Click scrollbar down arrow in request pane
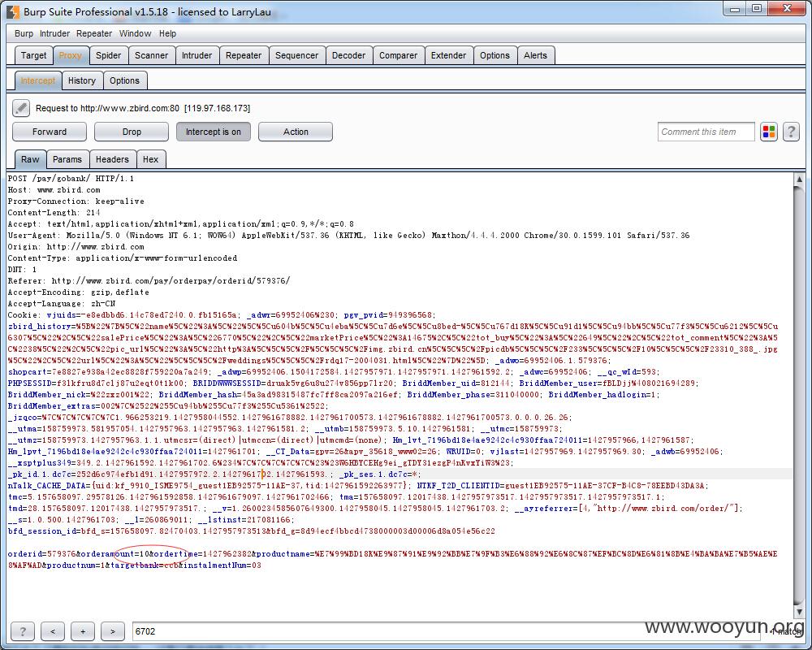The height and width of the screenshot is (650, 812). (x=799, y=612)
